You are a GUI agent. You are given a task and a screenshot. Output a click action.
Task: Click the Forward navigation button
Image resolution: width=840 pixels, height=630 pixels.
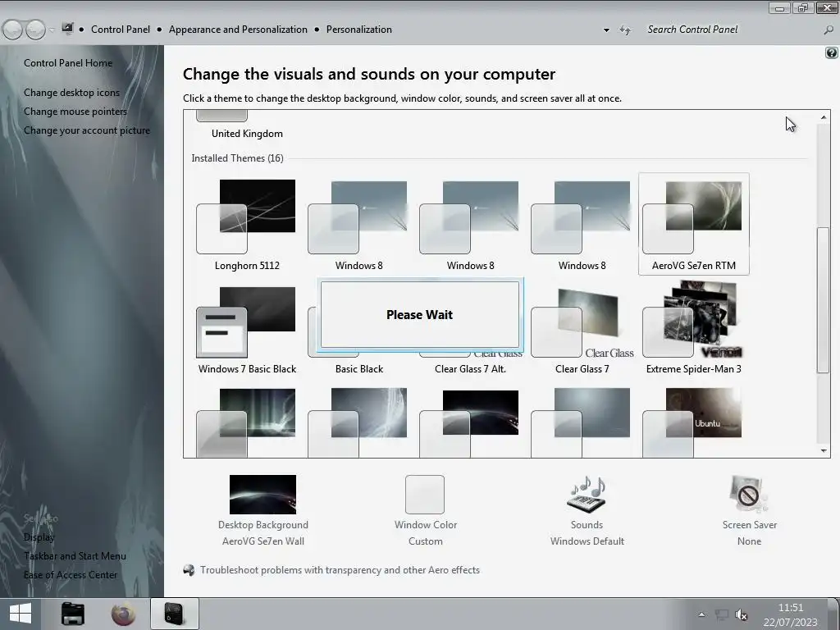point(35,30)
